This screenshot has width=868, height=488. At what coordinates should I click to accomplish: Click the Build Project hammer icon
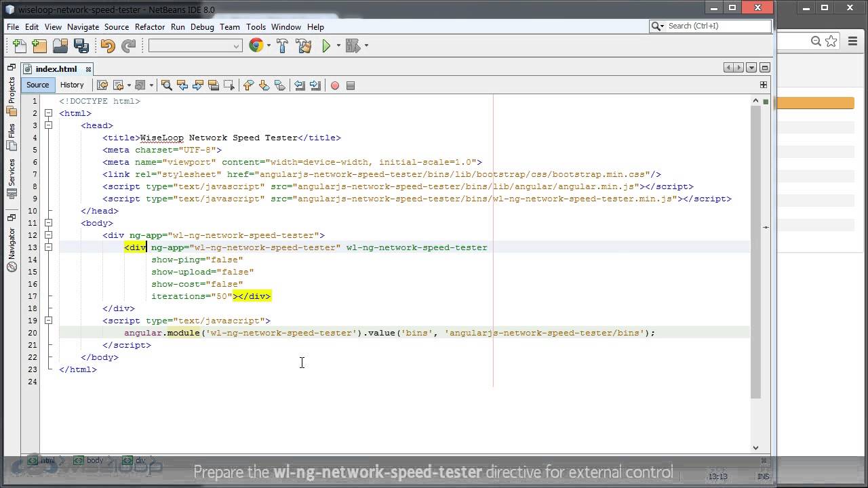tap(282, 45)
